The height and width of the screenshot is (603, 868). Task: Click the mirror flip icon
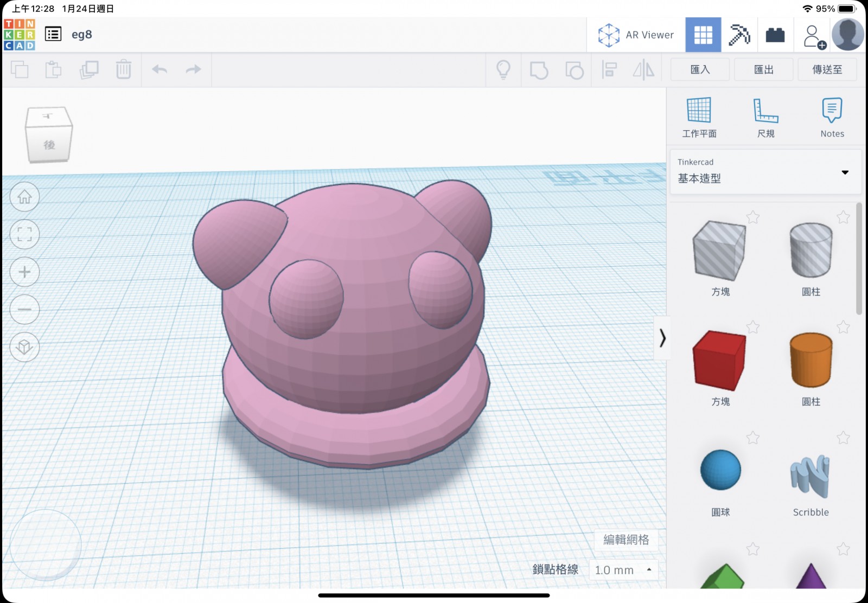[x=644, y=70]
